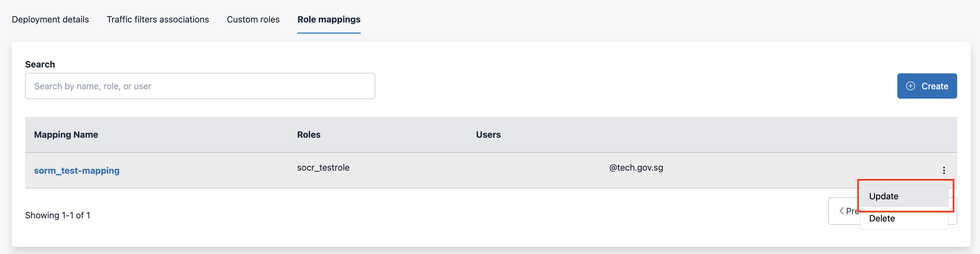This screenshot has height=254, width=980.
Task: Select Delete from the context menu
Action: point(882,218)
